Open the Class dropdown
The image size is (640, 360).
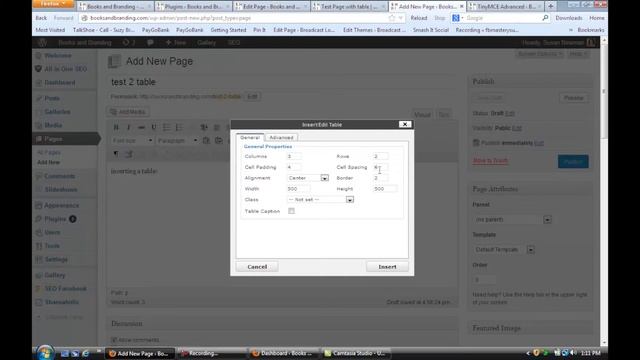pos(320,200)
